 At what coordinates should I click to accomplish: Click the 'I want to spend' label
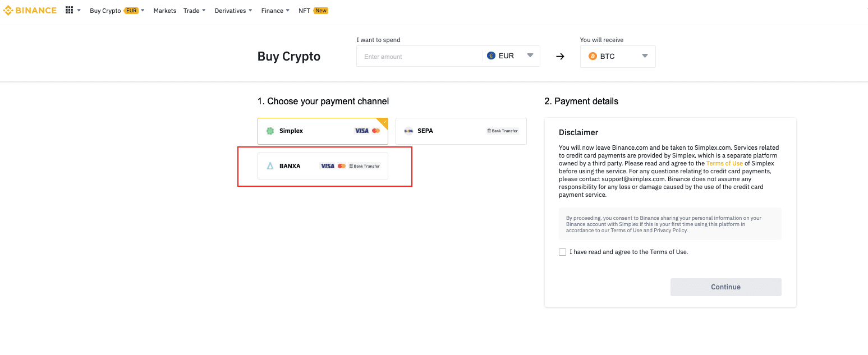378,40
